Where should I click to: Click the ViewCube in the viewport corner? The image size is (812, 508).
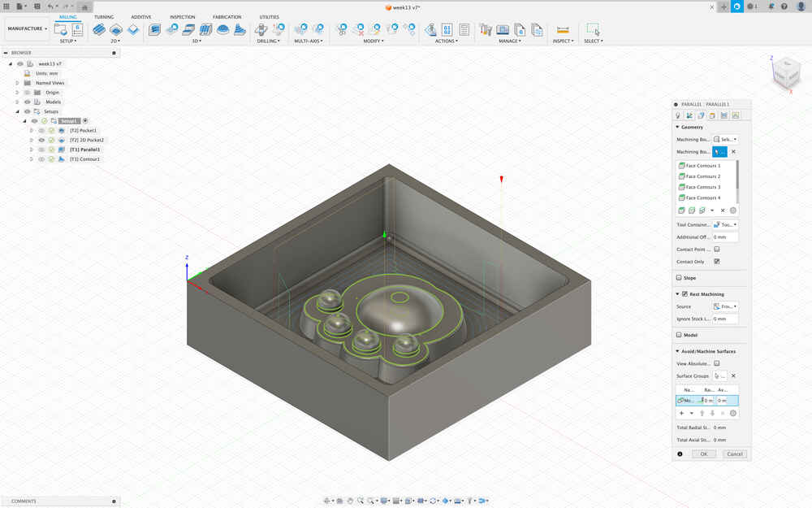click(786, 73)
